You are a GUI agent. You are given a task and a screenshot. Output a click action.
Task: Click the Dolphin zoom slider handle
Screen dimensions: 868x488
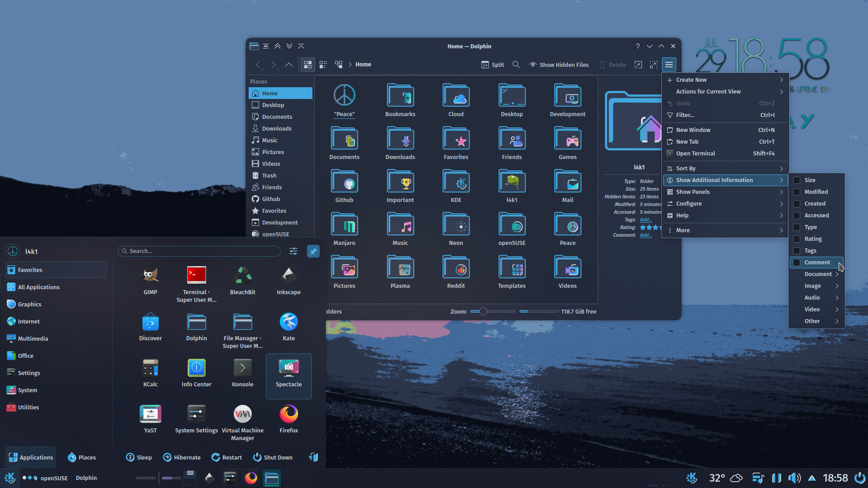point(483,311)
